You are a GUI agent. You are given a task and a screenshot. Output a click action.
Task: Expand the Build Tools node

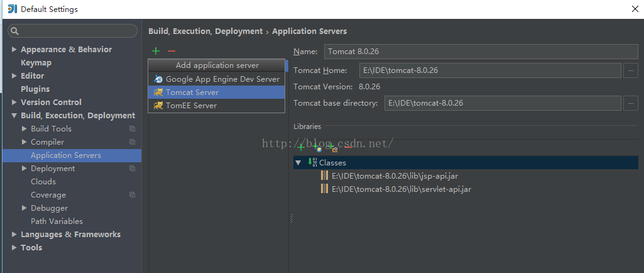[x=25, y=129]
